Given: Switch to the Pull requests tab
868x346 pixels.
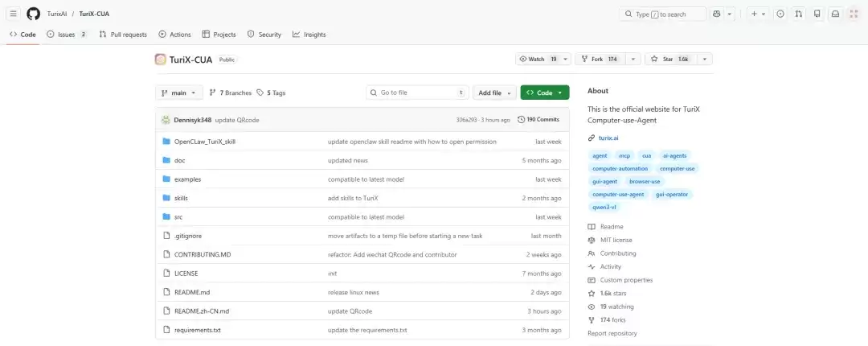Looking at the screenshot, I should coord(123,35).
